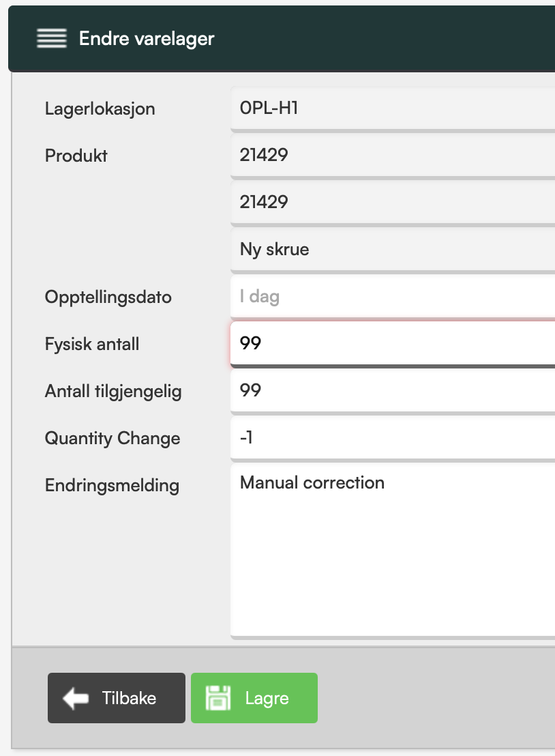
Task: Select the Lagerlokasjon field showing OPL-H1
Action: pos(393,108)
